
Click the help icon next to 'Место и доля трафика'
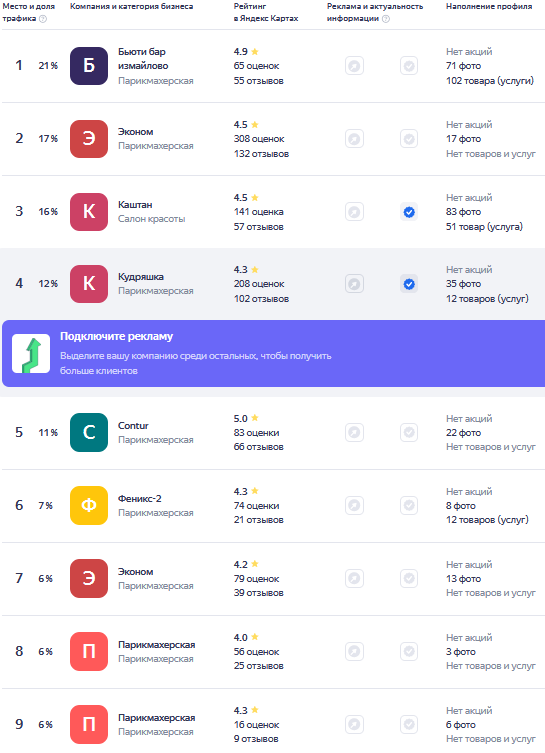pyautogui.click(x=43, y=19)
